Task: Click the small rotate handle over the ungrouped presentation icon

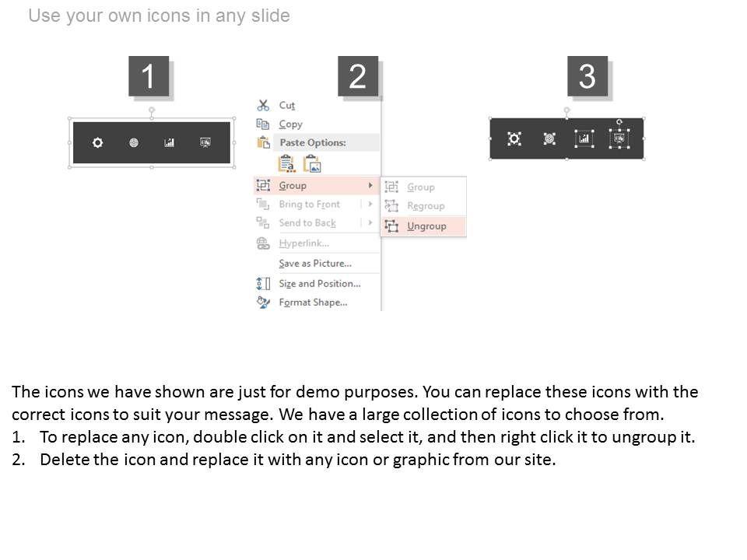Action: (619, 122)
